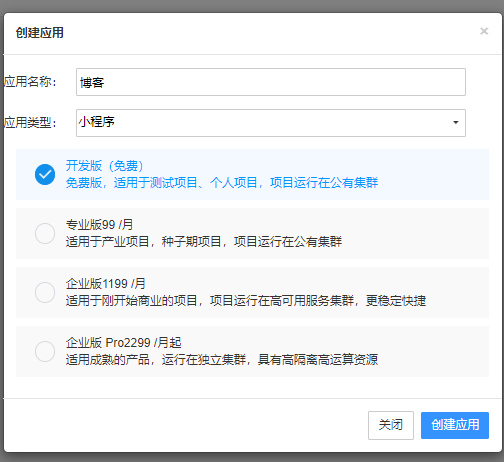Click the 应用名称 label
Screen dimensions: 504x462
30,82
